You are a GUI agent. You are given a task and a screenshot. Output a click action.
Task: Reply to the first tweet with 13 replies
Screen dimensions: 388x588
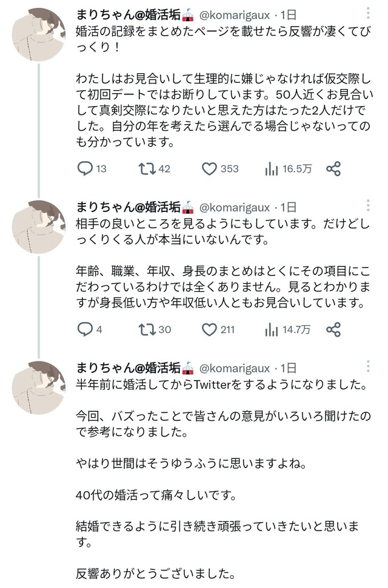(85, 169)
